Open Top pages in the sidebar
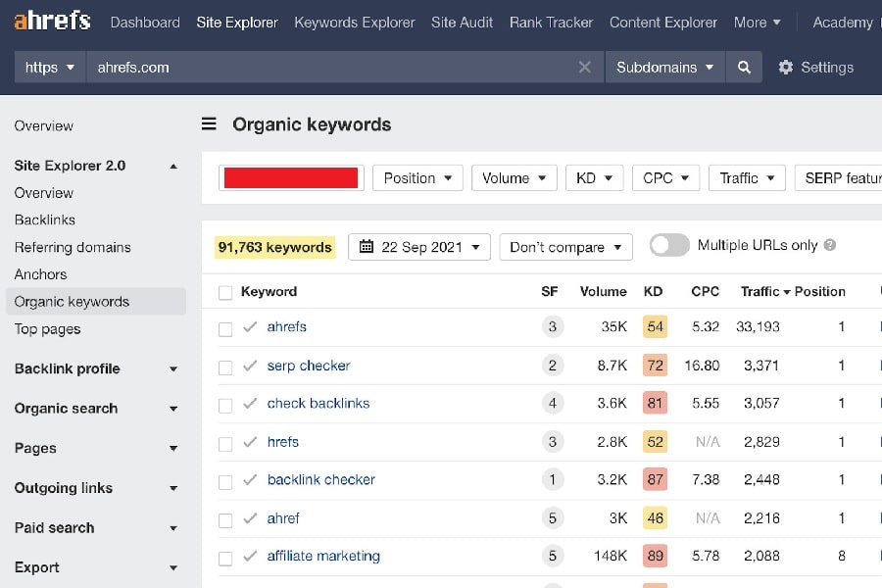 pos(47,329)
